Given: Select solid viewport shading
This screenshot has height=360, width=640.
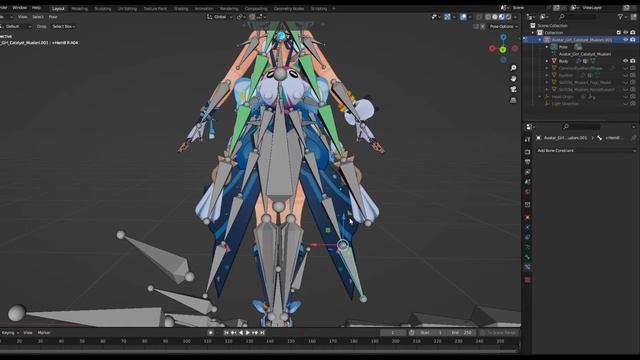Looking at the screenshot, I should (495, 17).
